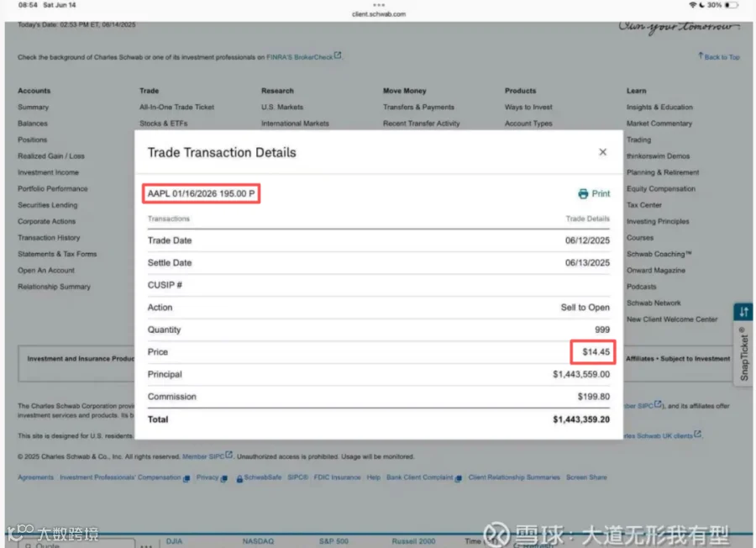Open Investing Principles link
This screenshot has height=548, width=756.
[x=658, y=221]
